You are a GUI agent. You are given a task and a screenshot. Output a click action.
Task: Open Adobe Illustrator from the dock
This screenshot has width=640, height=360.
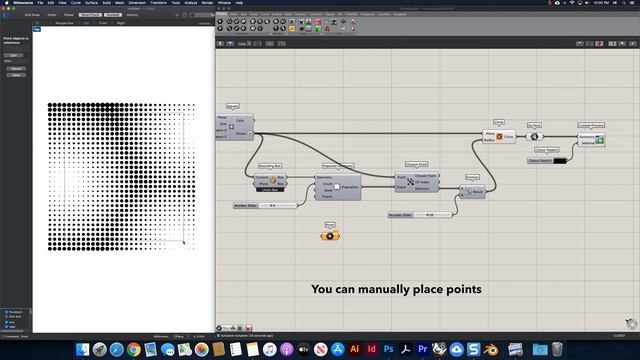(354, 349)
